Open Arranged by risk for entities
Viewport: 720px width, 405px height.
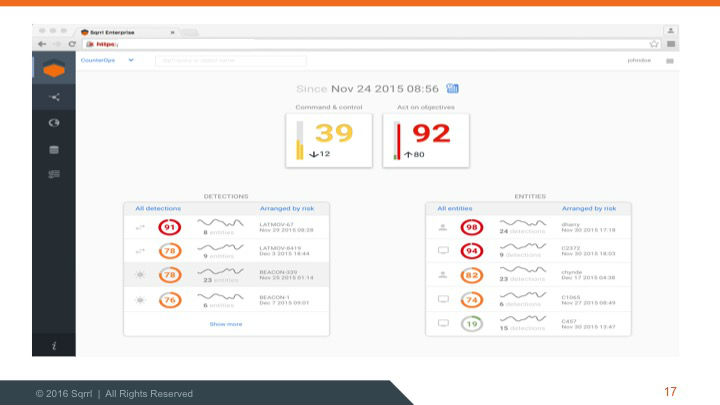(589, 208)
